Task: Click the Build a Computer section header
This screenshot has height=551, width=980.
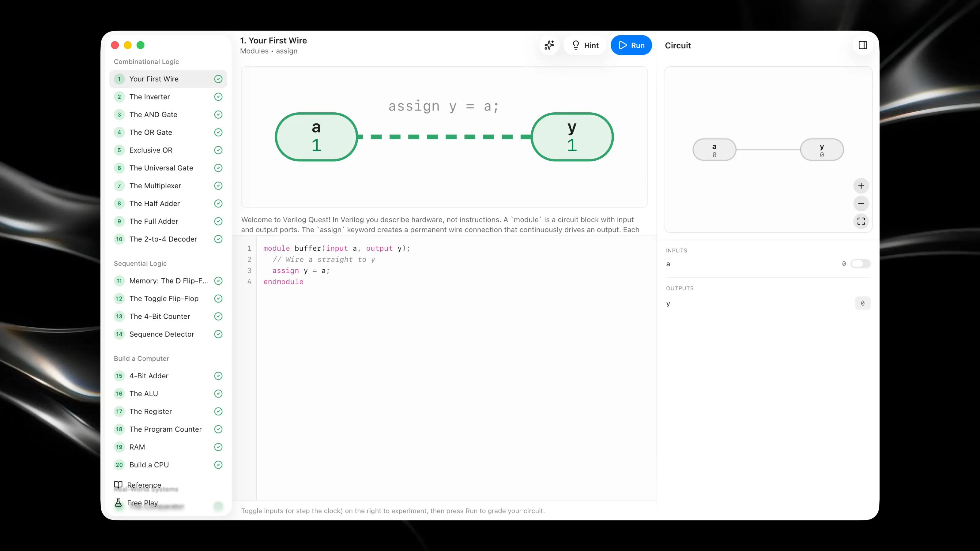Action: [141, 358]
